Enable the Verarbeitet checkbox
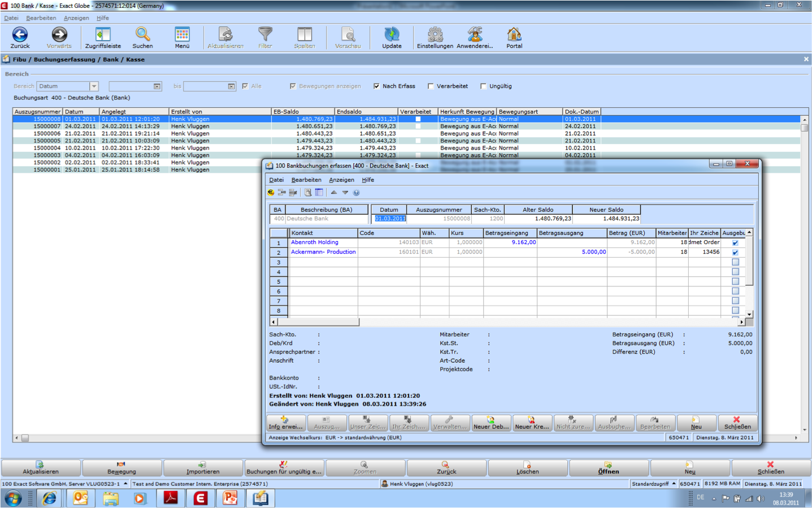This screenshot has width=812, height=508. [x=431, y=86]
